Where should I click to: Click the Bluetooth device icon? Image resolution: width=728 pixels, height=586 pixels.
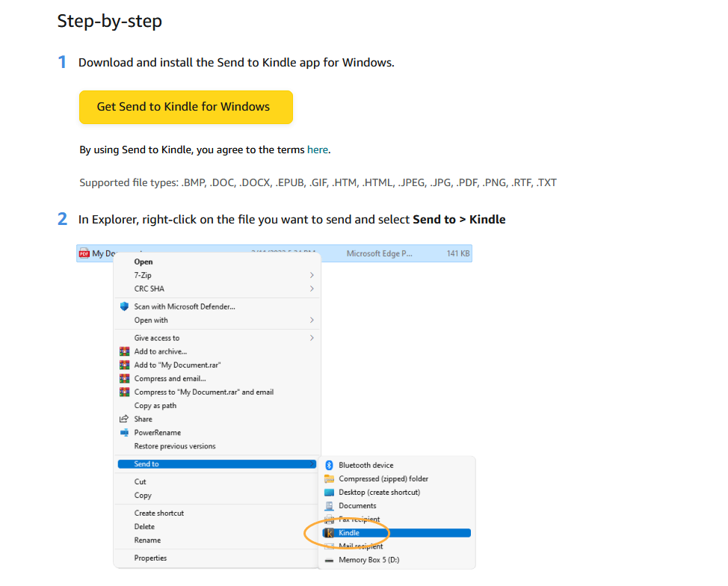pos(329,465)
